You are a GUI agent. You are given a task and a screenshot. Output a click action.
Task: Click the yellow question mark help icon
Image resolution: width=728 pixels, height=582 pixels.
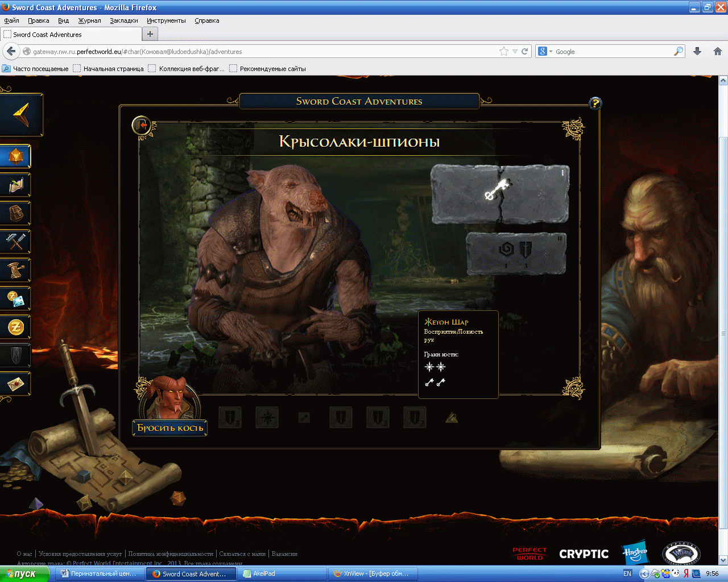[x=595, y=103]
